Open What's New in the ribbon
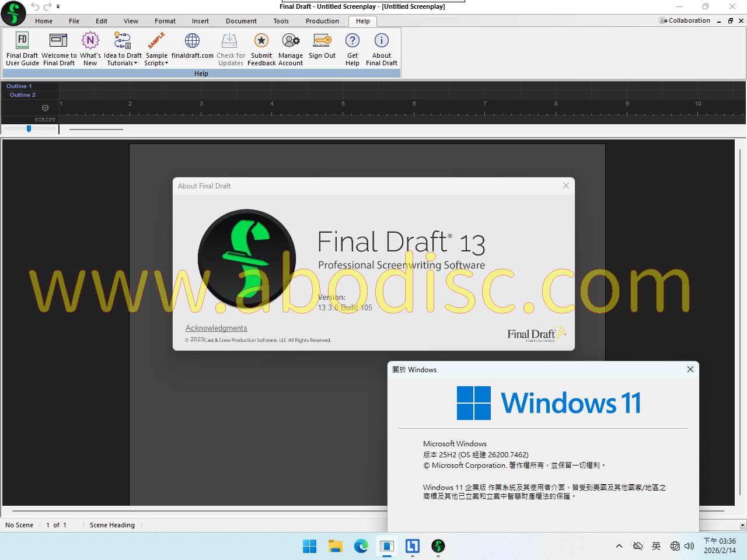The image size is (747, 560). click(90, 48)
